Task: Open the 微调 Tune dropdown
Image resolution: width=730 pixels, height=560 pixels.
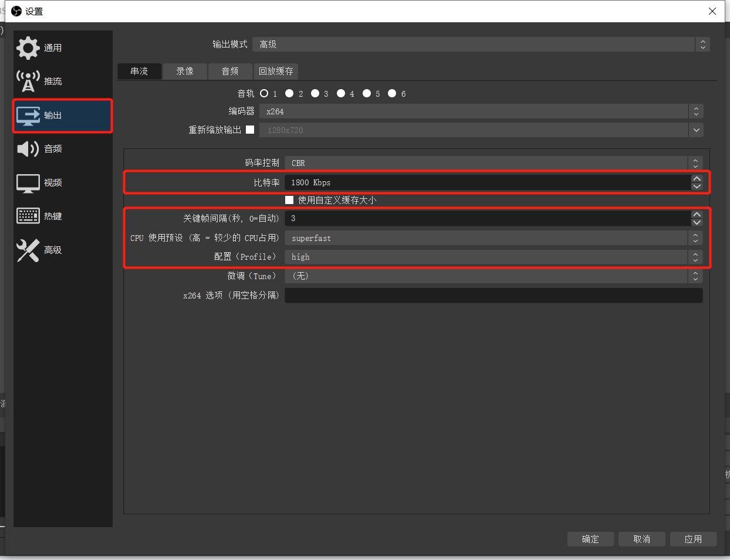Action: [x=494, y=276]
